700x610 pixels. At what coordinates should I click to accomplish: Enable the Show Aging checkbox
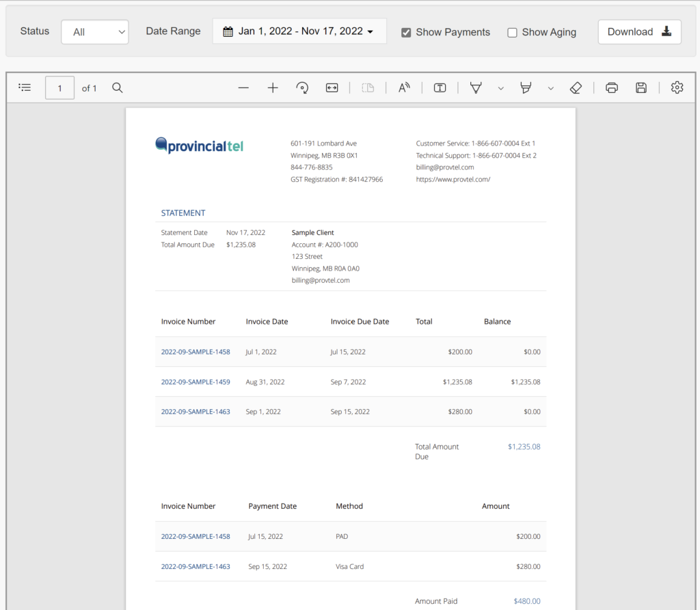click(512, 33)
